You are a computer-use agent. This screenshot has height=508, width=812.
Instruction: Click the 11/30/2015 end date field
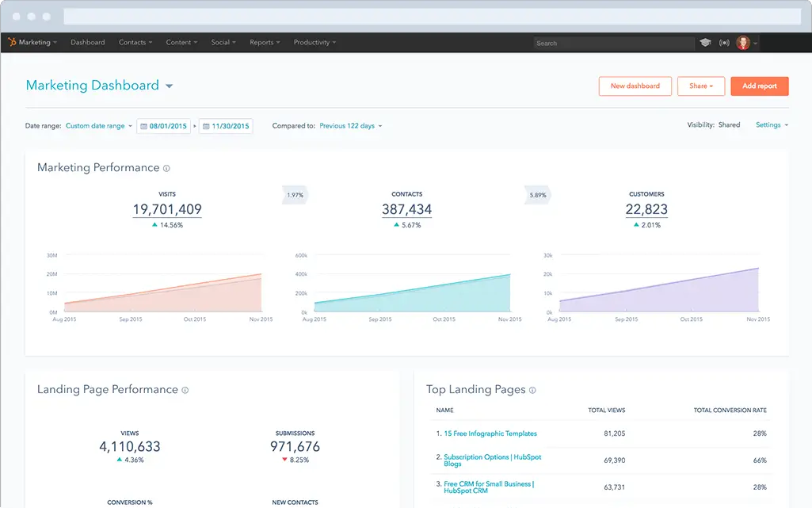point(226,126)
